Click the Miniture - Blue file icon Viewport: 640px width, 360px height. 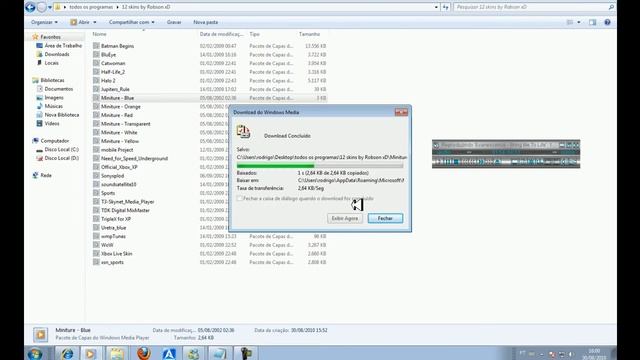(96, 98)
